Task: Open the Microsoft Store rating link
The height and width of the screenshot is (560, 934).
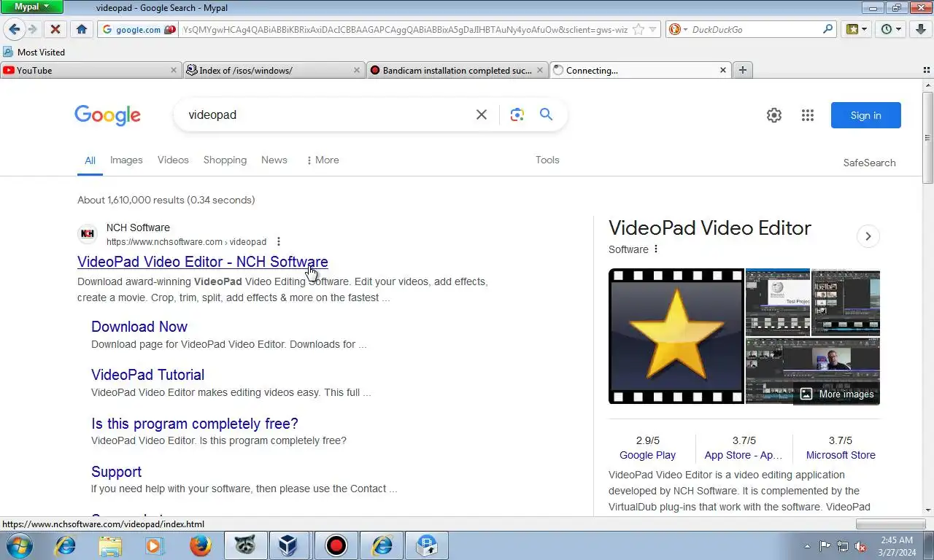Action: click(x=841, y=455)
